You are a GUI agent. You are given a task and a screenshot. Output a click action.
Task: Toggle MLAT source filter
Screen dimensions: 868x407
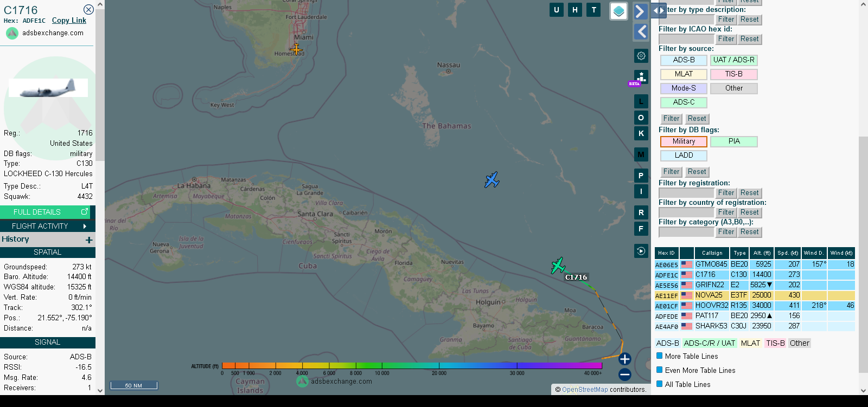pos(684,74)
